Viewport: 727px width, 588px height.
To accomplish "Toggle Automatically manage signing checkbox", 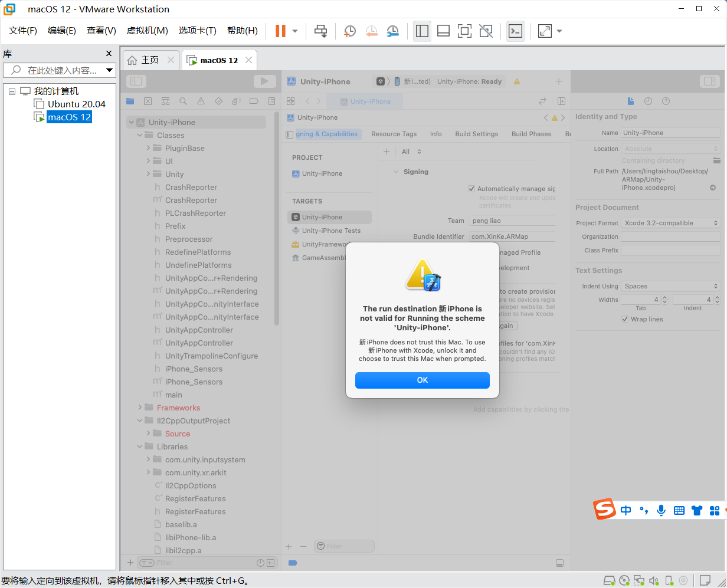I will [471, 189].
